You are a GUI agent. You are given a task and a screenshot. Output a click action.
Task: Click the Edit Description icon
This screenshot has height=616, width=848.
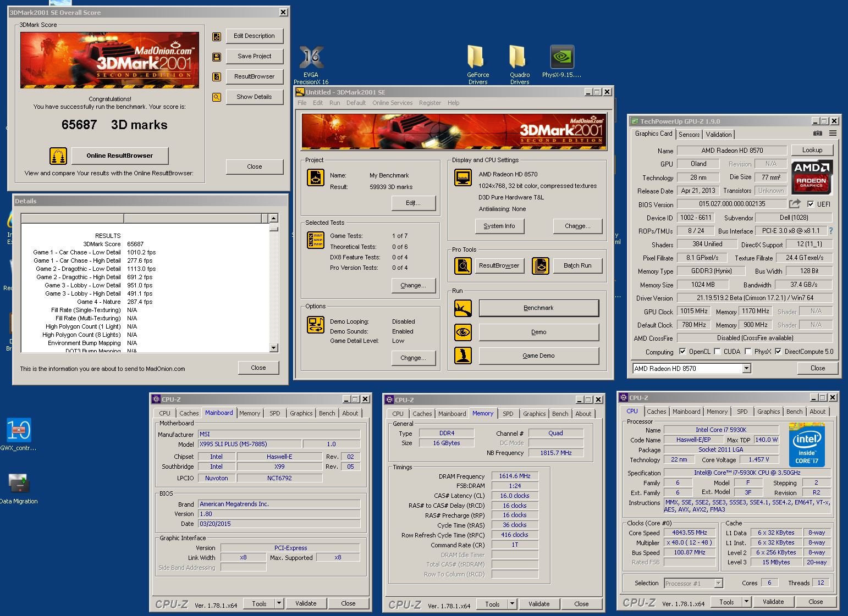217,36
